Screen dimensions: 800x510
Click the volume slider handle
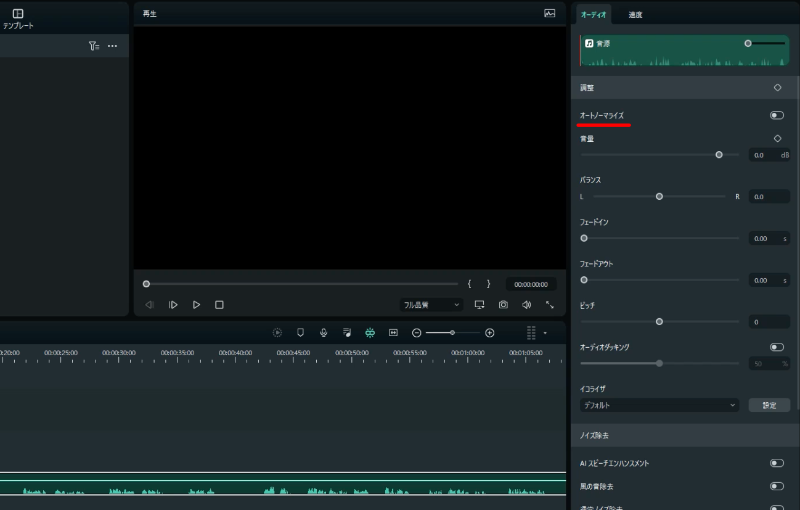pyautogui.click(x=719, y=155)
